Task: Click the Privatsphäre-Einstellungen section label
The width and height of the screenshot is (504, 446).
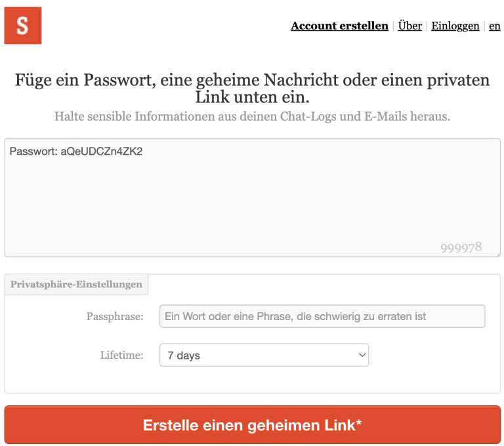Action: click(76, 285)
